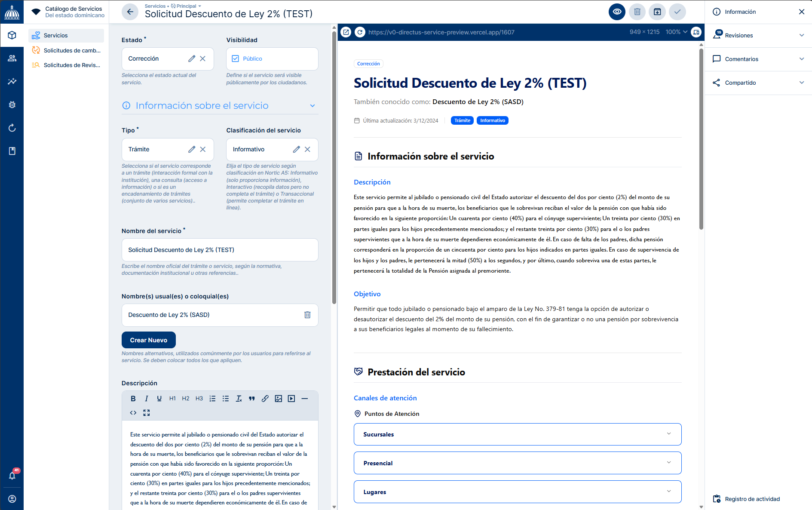
Task: Click the notifications bell in sidebar
Action: tap(12, 475)
